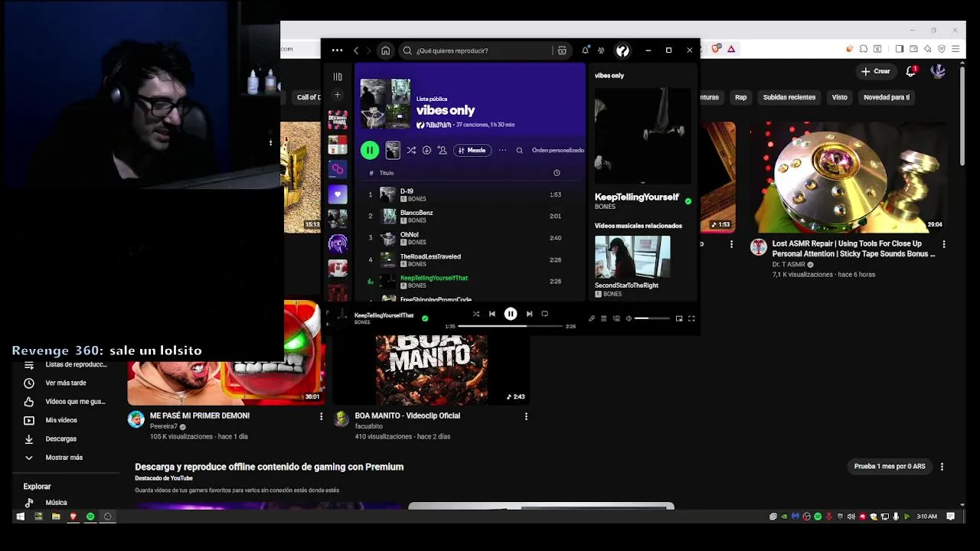
Task: Seek on the song progress bar
Action: [511, 326]
